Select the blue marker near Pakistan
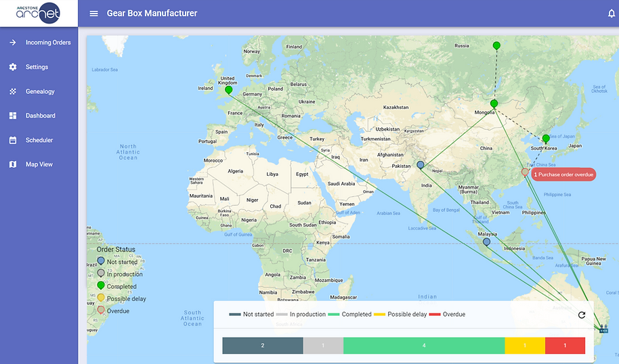 point(421,165)
